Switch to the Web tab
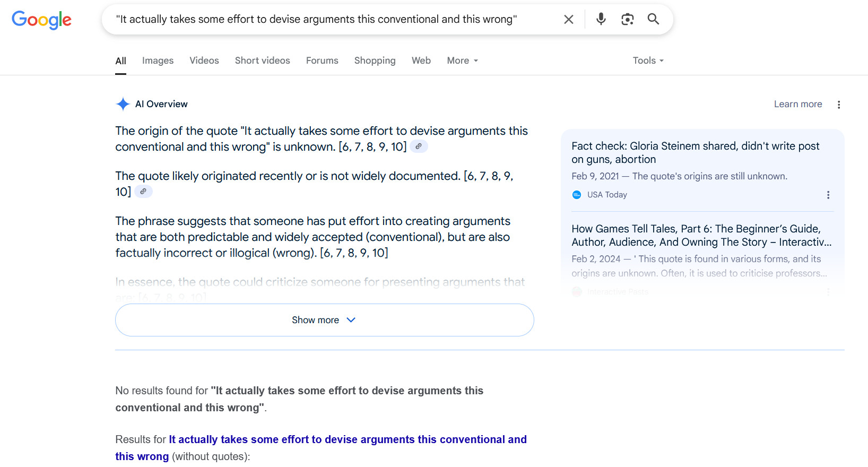The height and width of the screenshot is (467, 868). (x=421, y=60)
